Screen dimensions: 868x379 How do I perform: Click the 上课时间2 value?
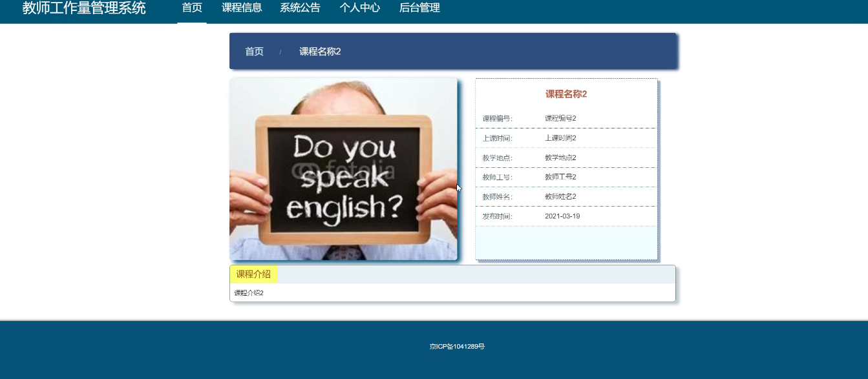point(560,138)
